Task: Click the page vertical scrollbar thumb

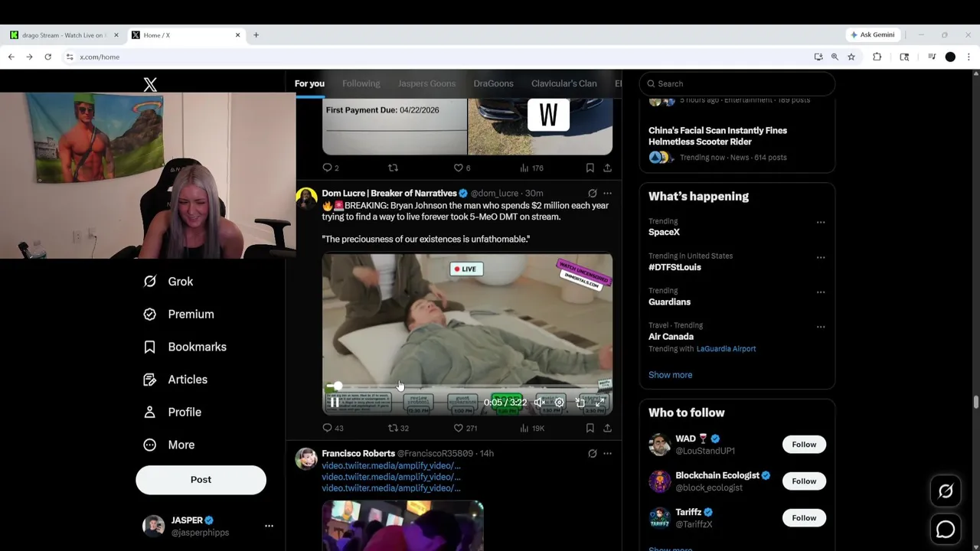Action: (x=975, y=402)
